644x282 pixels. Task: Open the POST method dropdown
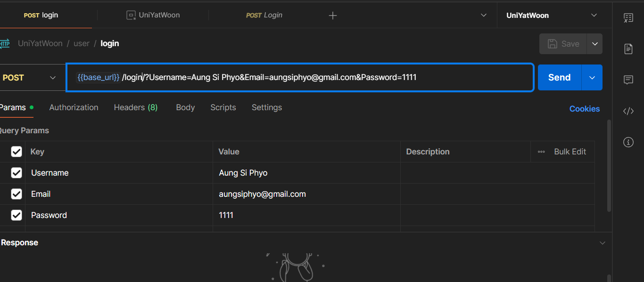29,78
